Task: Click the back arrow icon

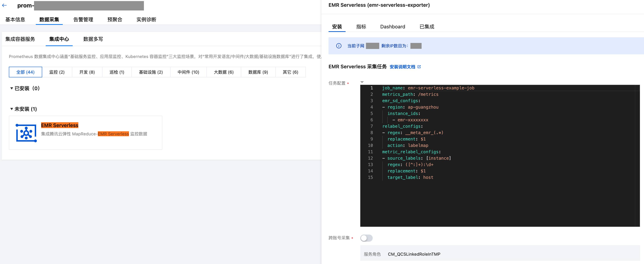Action: [4, 5]
